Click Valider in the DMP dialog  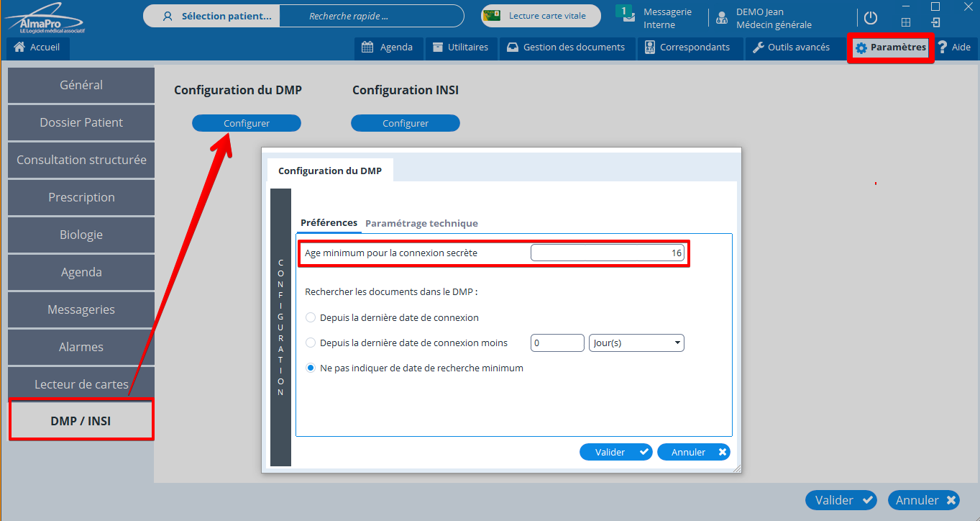[615, 452]
